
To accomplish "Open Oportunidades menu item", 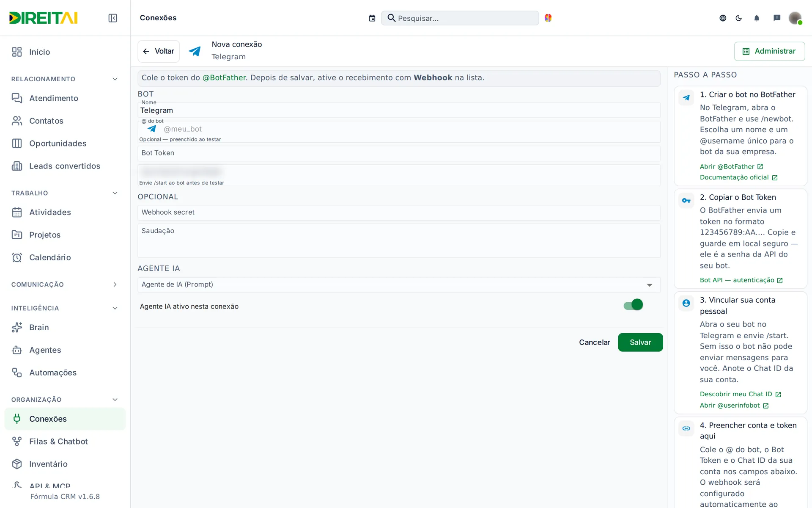I will [x=65, y=144].
